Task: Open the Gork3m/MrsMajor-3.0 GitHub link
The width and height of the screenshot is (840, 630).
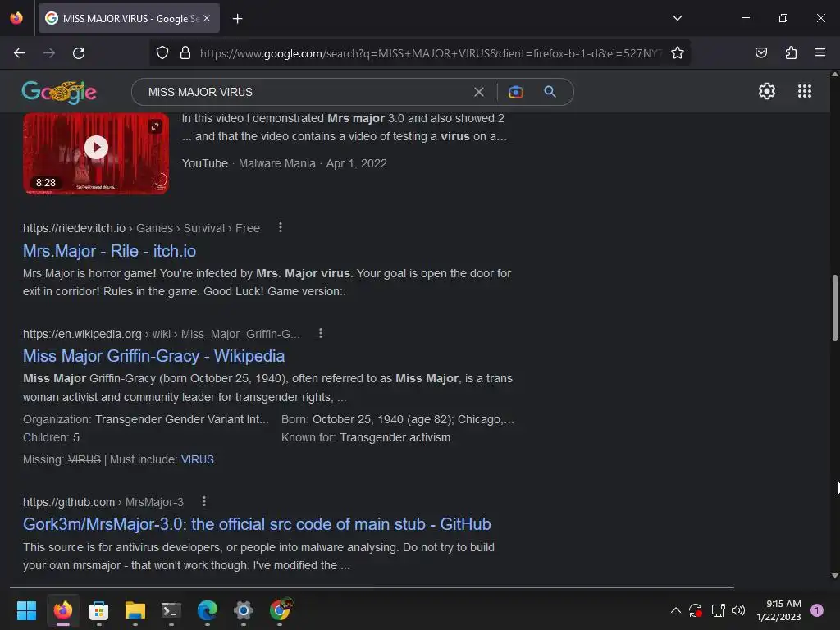Action: 257,524
